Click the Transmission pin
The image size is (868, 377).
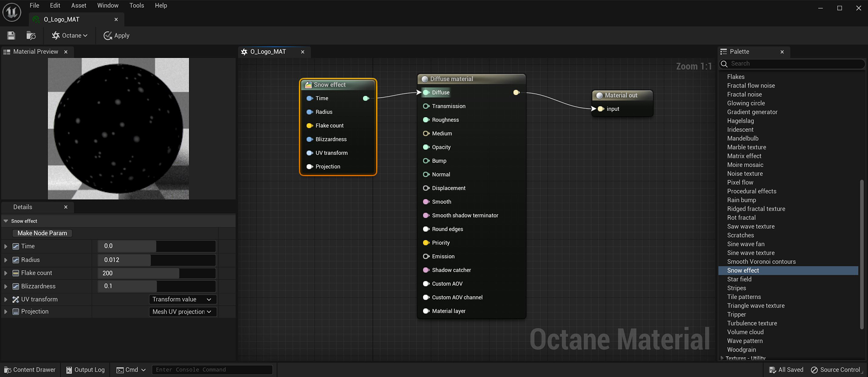[x=426, y=106]
